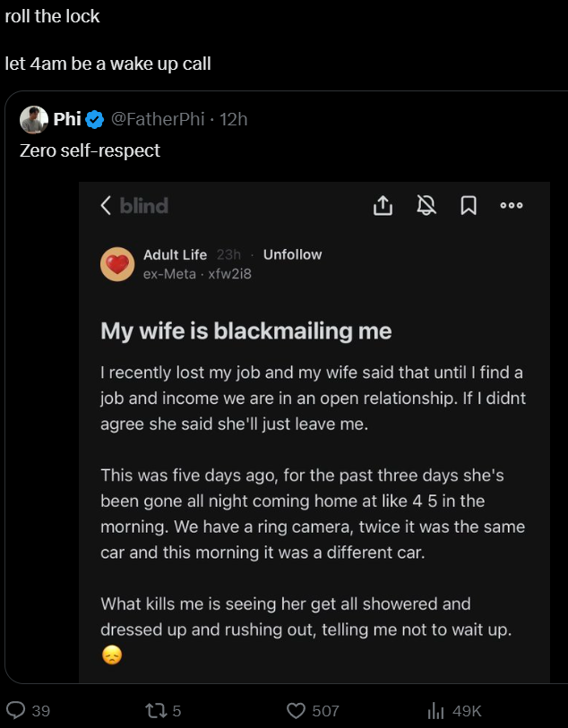Screen dimensions: 568x728
Task: Click the retweet icon
Action: (155, 710)
